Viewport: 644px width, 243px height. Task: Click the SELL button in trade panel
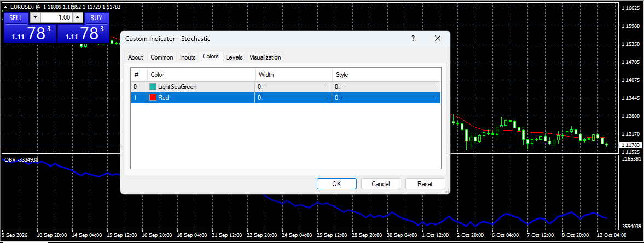tap(16, 17)
